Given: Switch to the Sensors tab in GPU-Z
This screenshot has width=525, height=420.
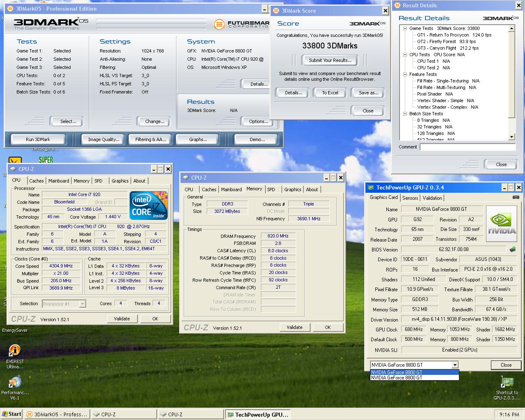Looking at the screenshot, I should coord(410,198).
